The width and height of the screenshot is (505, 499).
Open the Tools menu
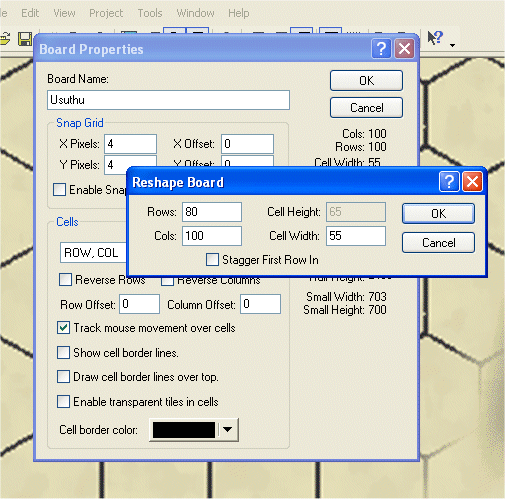point(150,13)
